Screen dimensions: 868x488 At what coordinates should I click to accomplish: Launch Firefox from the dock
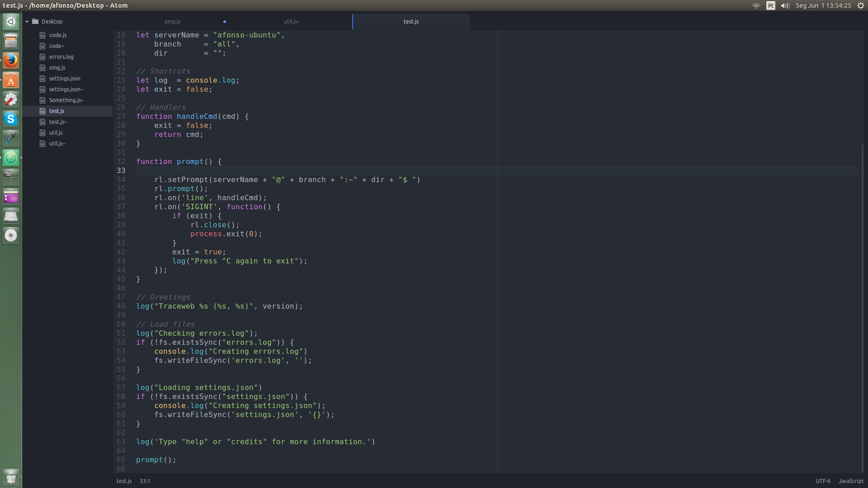(11, 61)
